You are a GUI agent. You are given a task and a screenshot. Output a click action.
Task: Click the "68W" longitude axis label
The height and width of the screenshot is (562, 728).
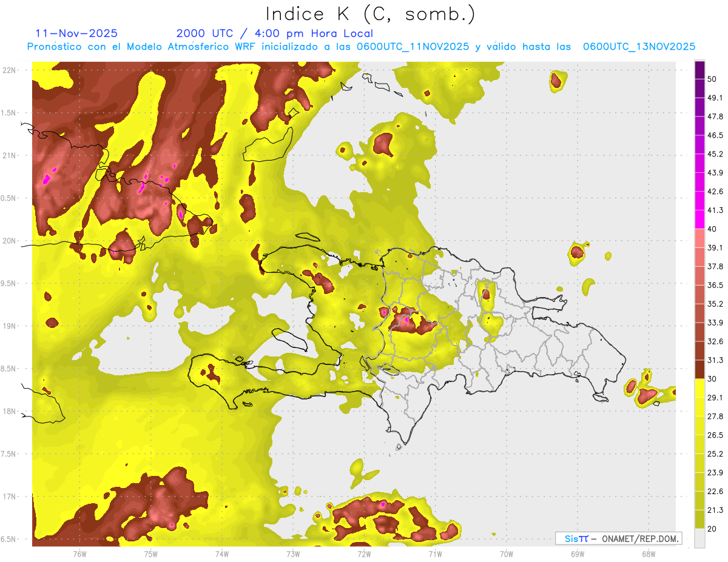pyautogui.click(x=649, y=554)
